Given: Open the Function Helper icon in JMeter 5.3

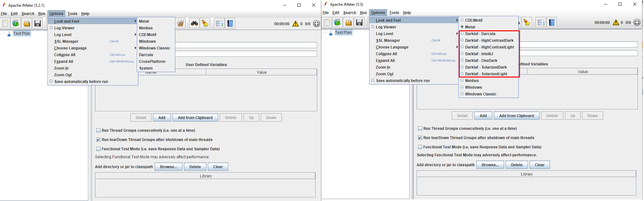Looking at the screenshot, I should pos(541,22).
